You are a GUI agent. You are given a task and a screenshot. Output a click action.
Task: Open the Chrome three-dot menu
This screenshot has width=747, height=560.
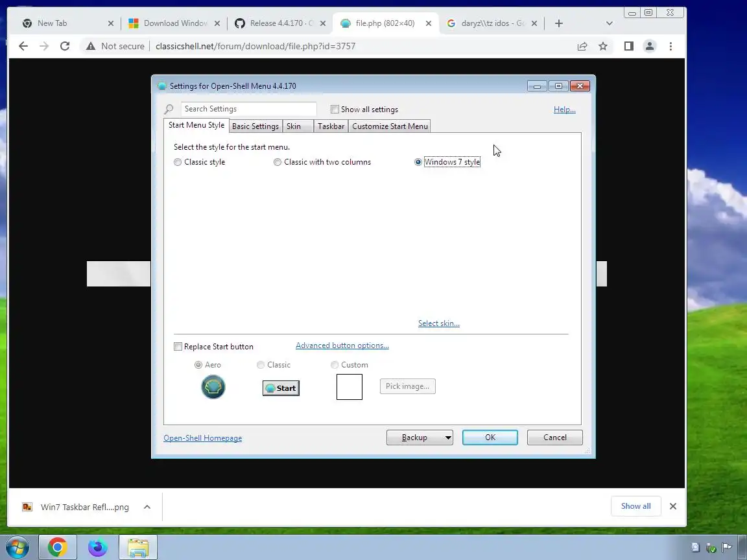click(x=670, y=46)
